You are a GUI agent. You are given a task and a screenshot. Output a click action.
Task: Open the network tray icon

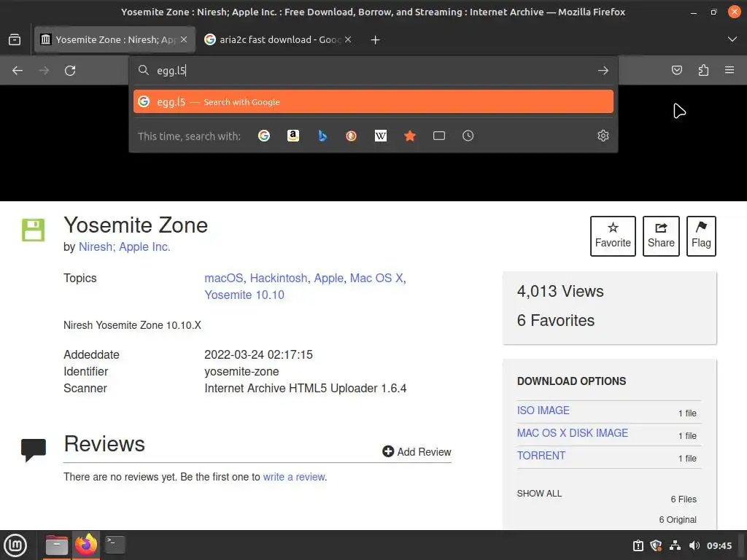tap(675, 545)
